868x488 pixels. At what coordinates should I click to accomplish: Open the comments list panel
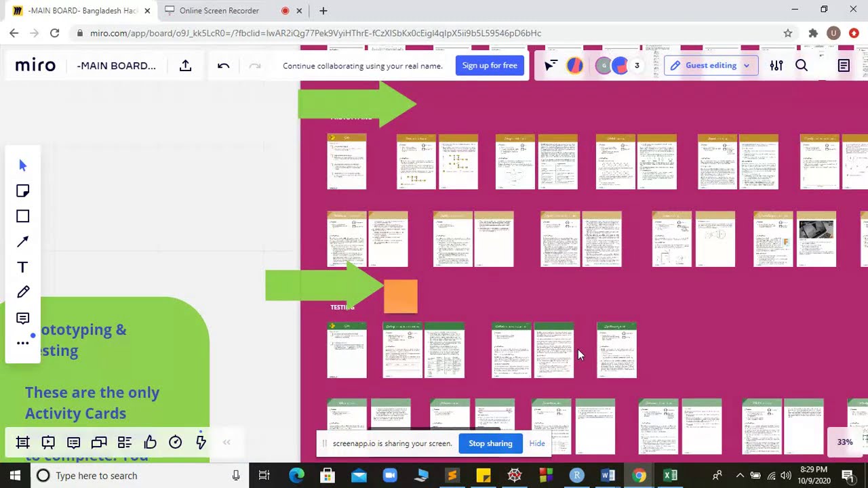[x=73, y=443]
